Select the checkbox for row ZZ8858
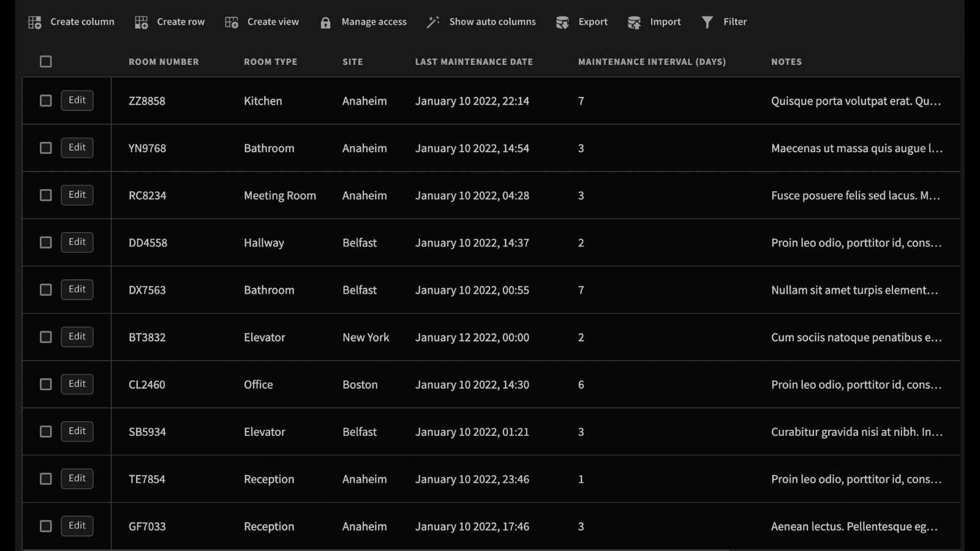980x551 pixels. pyautogui.click(x=45, y=100)
